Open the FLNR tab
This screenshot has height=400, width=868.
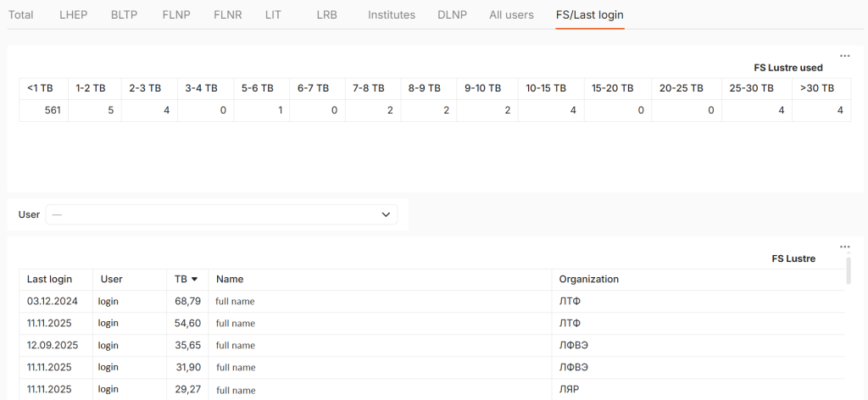(x=227, y=15)
